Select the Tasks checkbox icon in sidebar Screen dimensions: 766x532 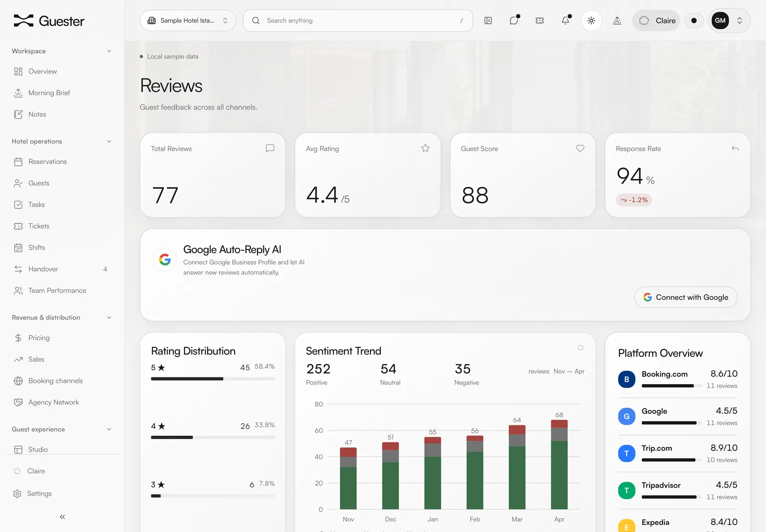click(x=18, y=205)
